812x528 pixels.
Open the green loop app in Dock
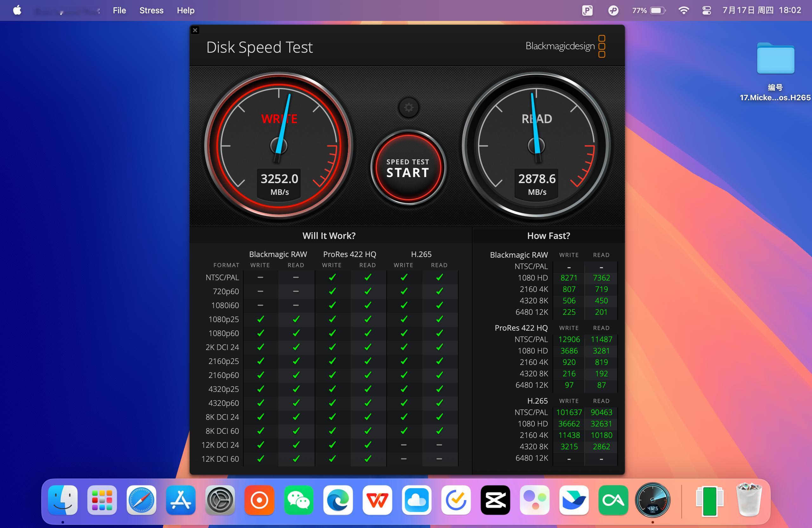[613, 500]
